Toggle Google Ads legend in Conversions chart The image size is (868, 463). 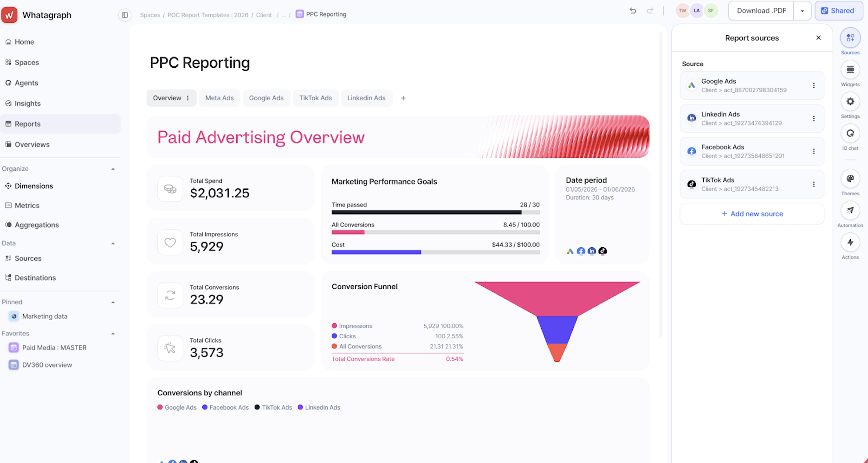(x=177, y=407)
